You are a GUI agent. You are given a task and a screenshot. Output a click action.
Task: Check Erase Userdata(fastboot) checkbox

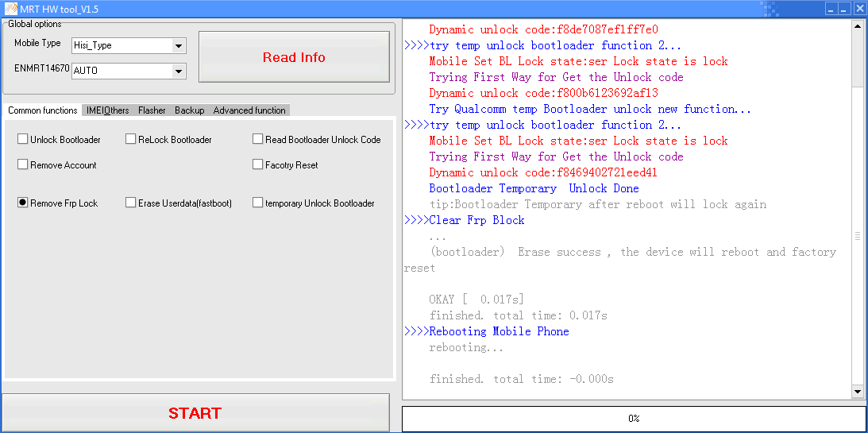pyautogui.click(x=130, y=203)
